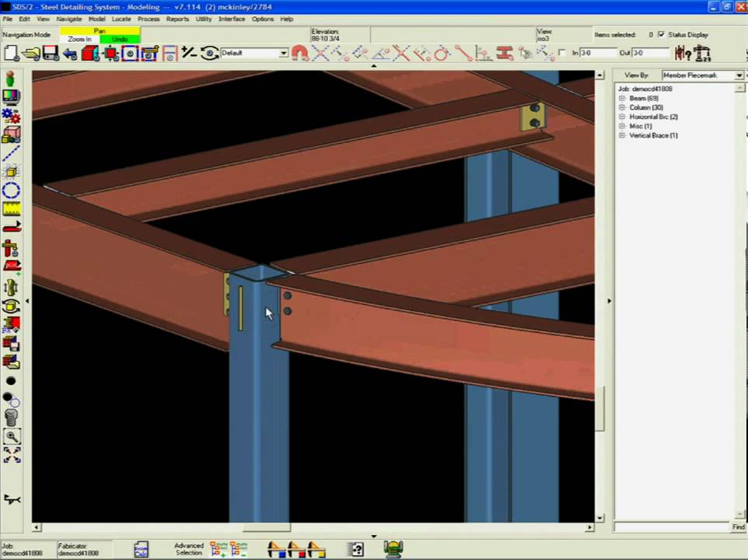
Task: Collapse the toolbar with the top arrow
Action: 373,66
